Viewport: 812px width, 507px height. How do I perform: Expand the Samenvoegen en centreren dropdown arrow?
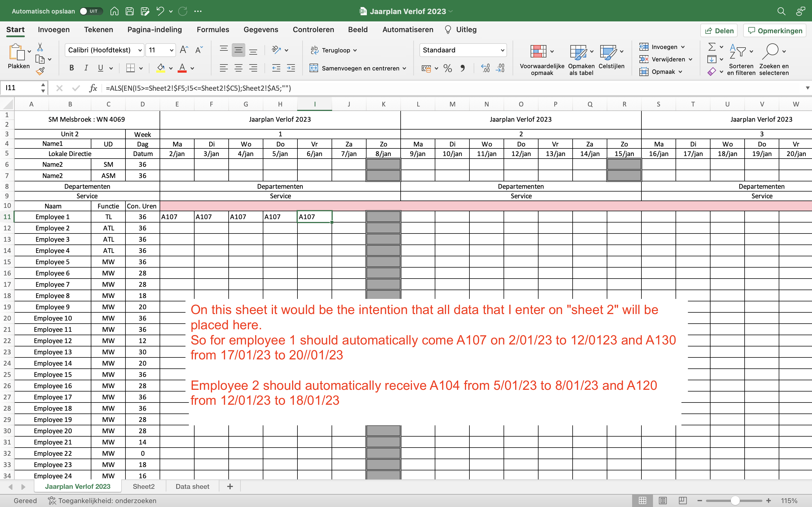click(x=405, y=68)
